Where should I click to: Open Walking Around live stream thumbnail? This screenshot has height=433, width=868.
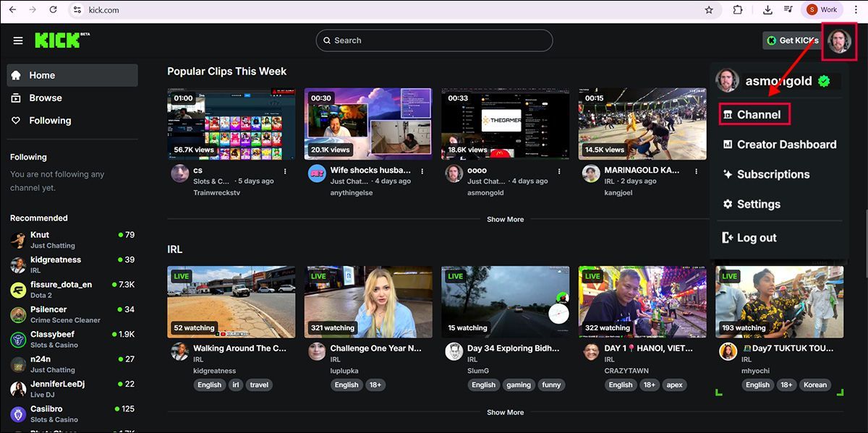[231, 301]
